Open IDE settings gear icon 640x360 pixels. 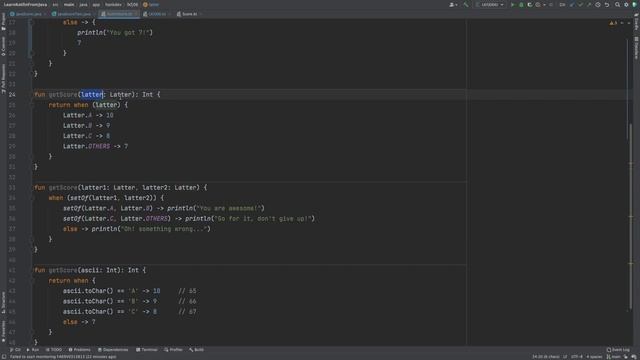[626, 4]
